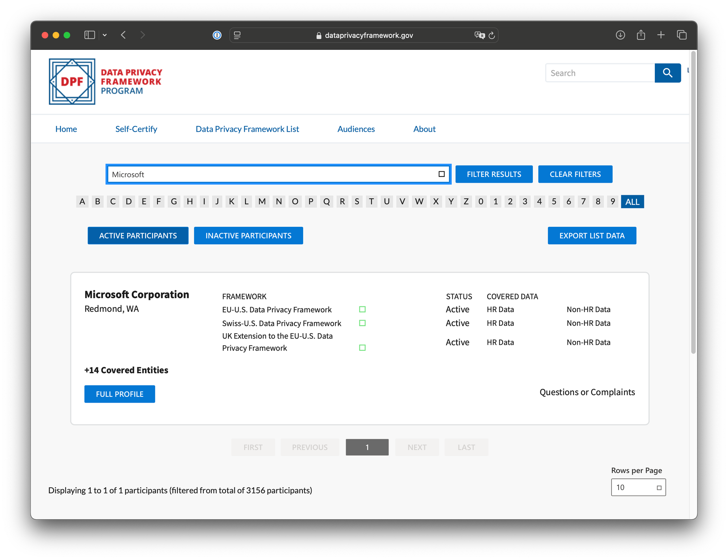Open the Audiences menu
The image size is (728, 560).
point(356,129)
